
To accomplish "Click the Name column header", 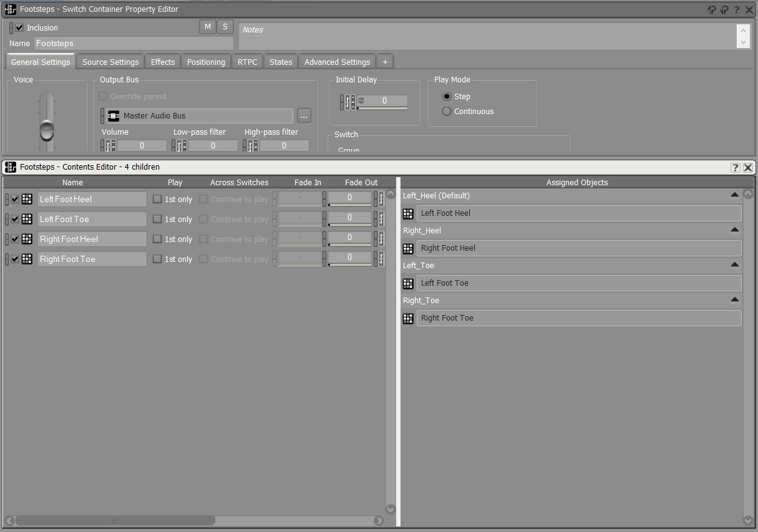I will click(x=72, y=183).
